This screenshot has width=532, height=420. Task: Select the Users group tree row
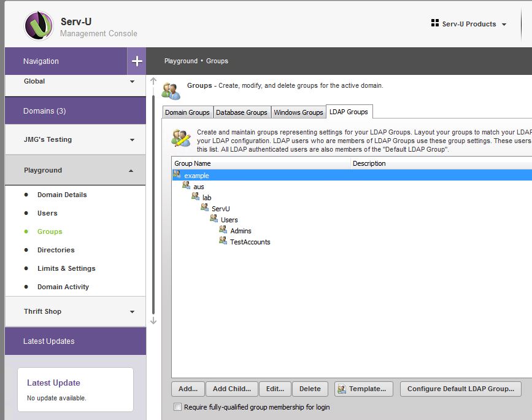[352, 220]
